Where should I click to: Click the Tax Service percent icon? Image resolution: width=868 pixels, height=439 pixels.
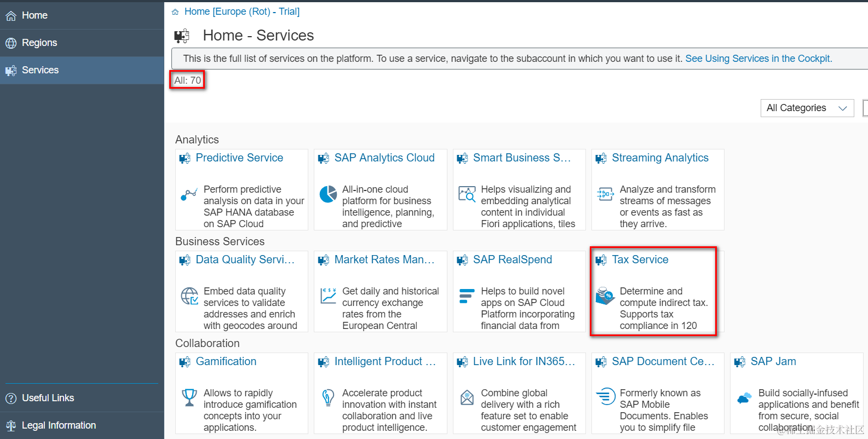[605, 296]
